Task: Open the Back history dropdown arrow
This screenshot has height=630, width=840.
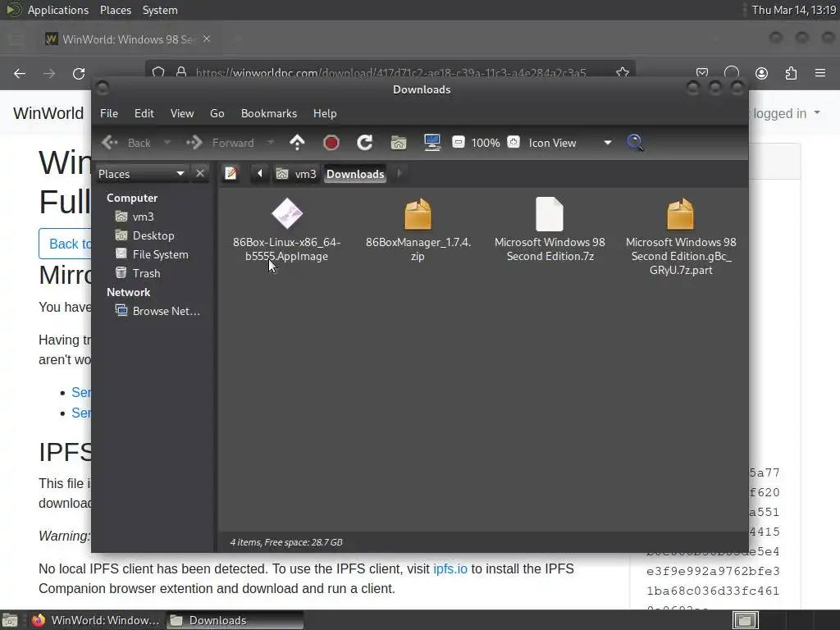Action: 167,143
